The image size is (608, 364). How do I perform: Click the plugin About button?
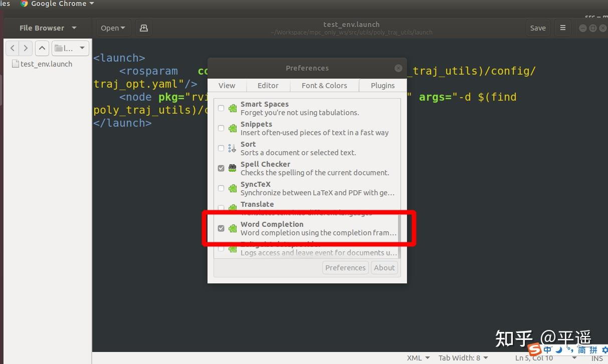pos(384,268)
